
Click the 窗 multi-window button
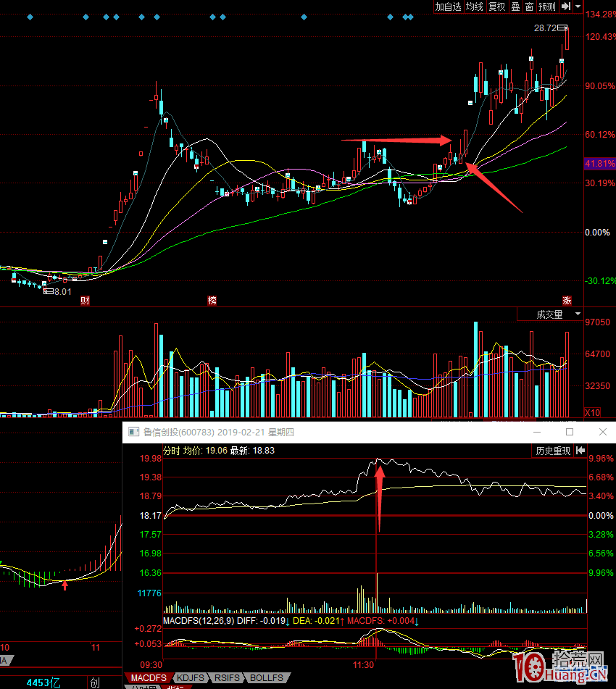[529, 7]
